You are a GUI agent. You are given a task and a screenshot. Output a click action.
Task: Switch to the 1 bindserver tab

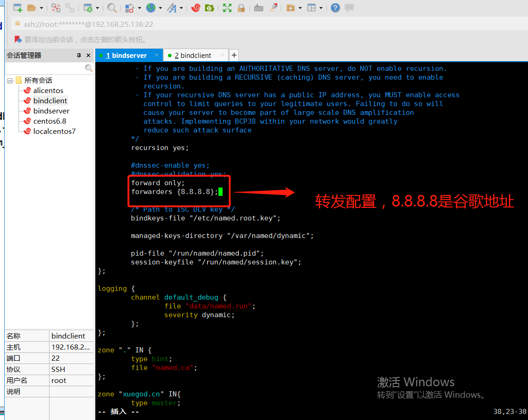point(126,55)
